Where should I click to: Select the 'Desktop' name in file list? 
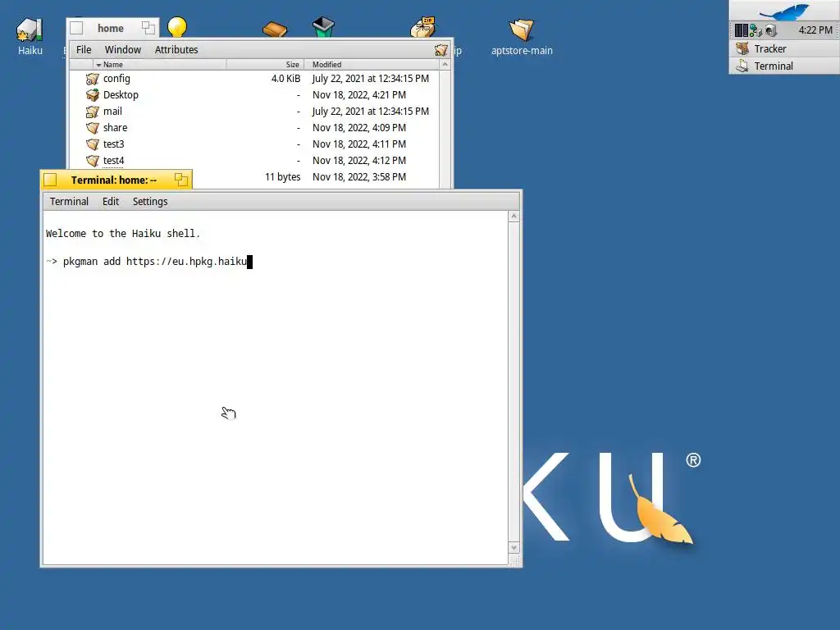(x=121, y=95)
